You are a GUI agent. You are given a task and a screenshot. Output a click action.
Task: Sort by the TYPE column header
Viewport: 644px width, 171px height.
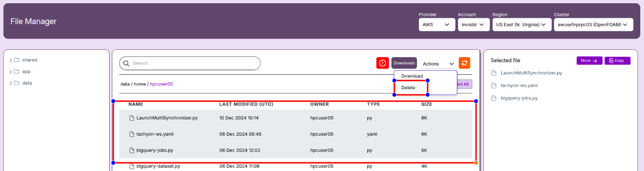(373, 104)
